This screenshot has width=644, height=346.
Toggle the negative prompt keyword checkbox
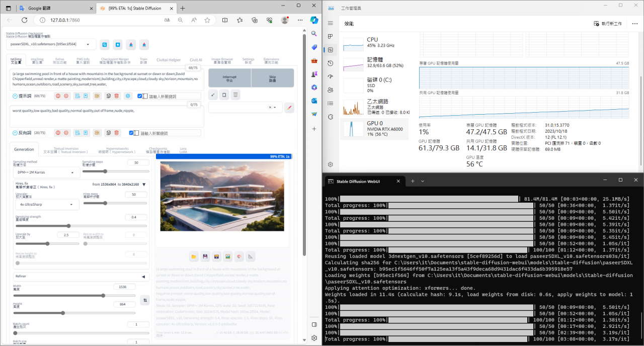pos(131,133)
